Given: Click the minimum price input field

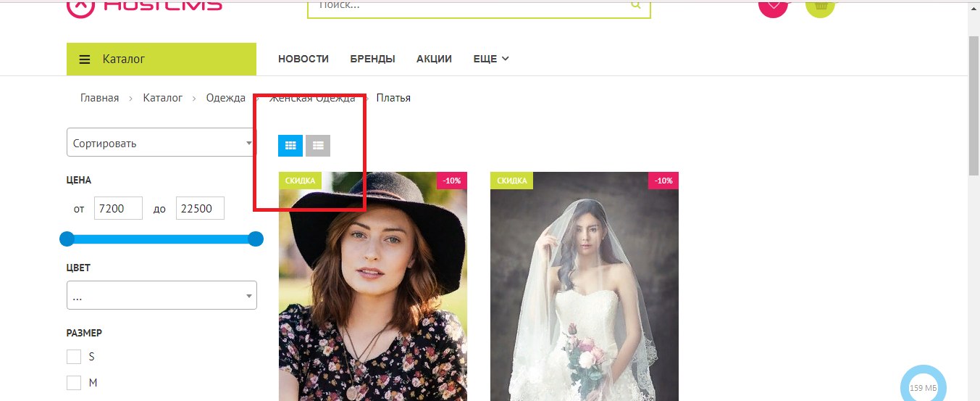Looking at the screenshot, I should [118, 208].
